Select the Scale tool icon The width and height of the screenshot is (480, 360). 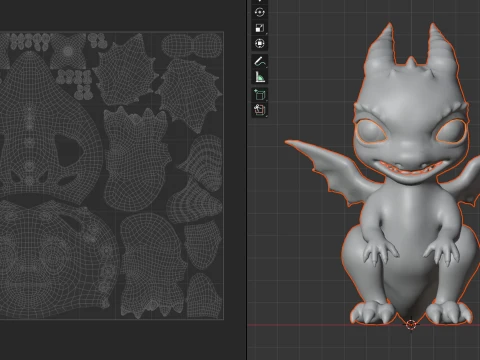[x=260, y=28]
